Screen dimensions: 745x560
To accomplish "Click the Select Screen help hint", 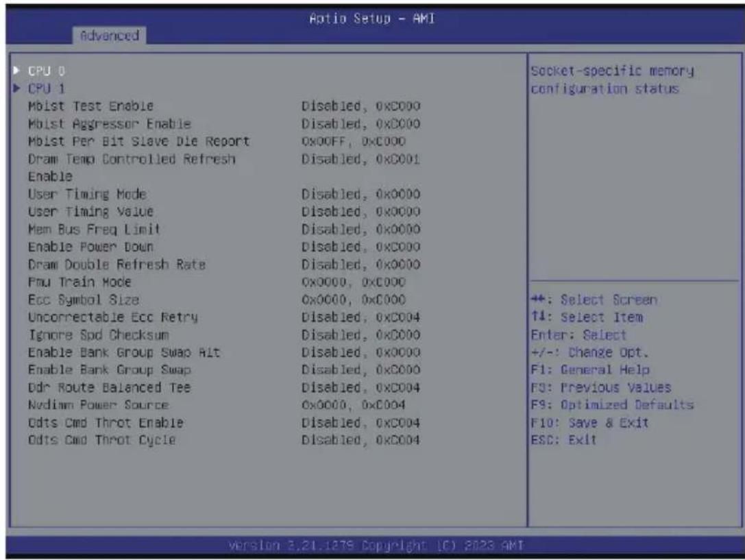I will pos(594,300).
